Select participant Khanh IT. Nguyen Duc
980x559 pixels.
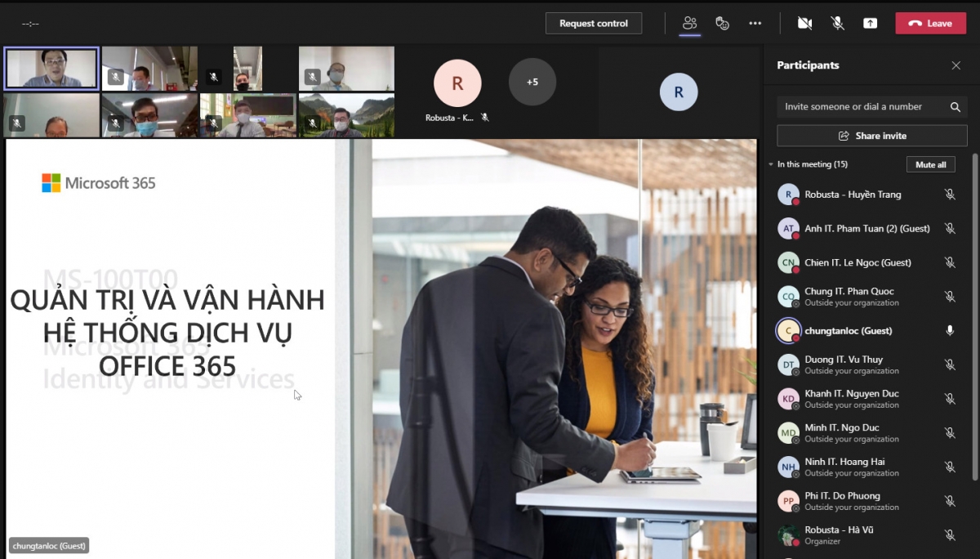tap(852, 394)
